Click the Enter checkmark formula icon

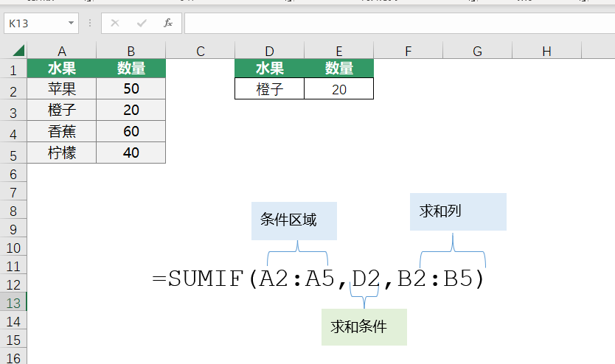click(x=142, y=23)
